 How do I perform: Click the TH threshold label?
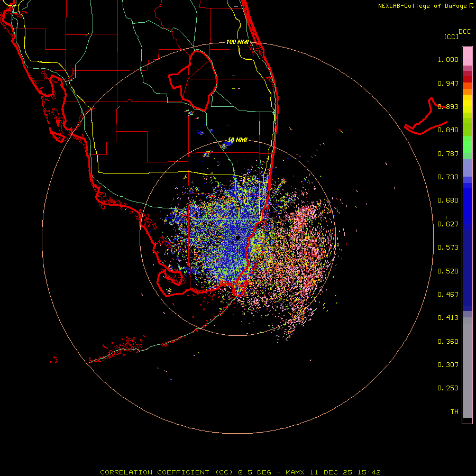coord(454,412)
